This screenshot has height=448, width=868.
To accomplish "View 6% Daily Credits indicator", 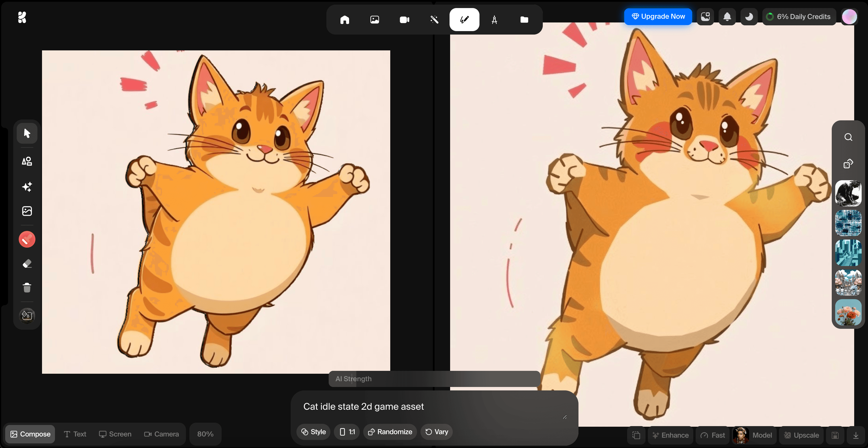I will click(799, 16).
